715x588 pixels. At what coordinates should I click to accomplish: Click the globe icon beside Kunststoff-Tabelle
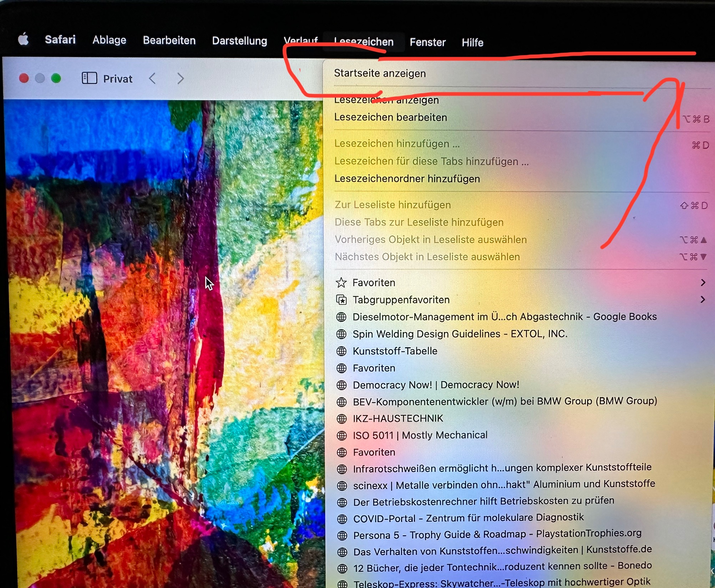(341, 351)
